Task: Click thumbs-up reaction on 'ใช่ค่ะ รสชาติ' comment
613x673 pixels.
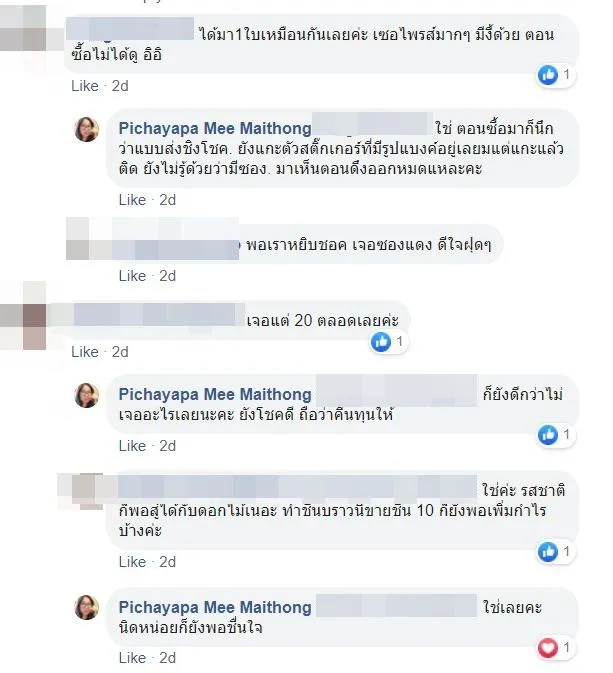Action: (548, 552)
